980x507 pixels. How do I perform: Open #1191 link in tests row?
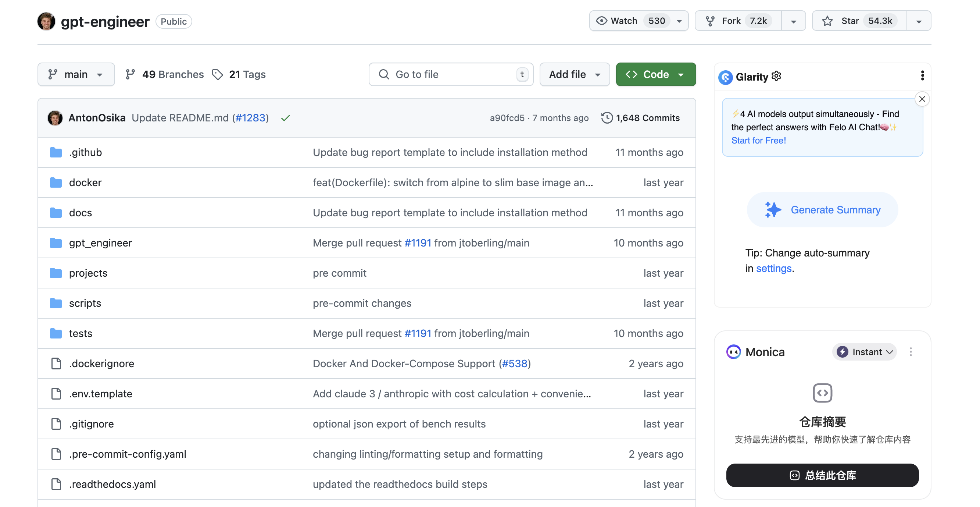pos(418,333)
